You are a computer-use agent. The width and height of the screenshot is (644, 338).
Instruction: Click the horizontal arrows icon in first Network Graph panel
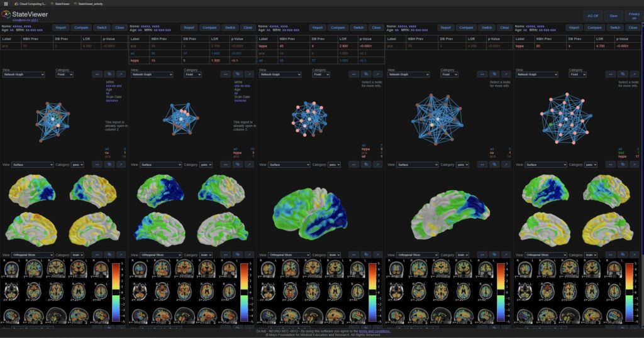coord(97,74)
